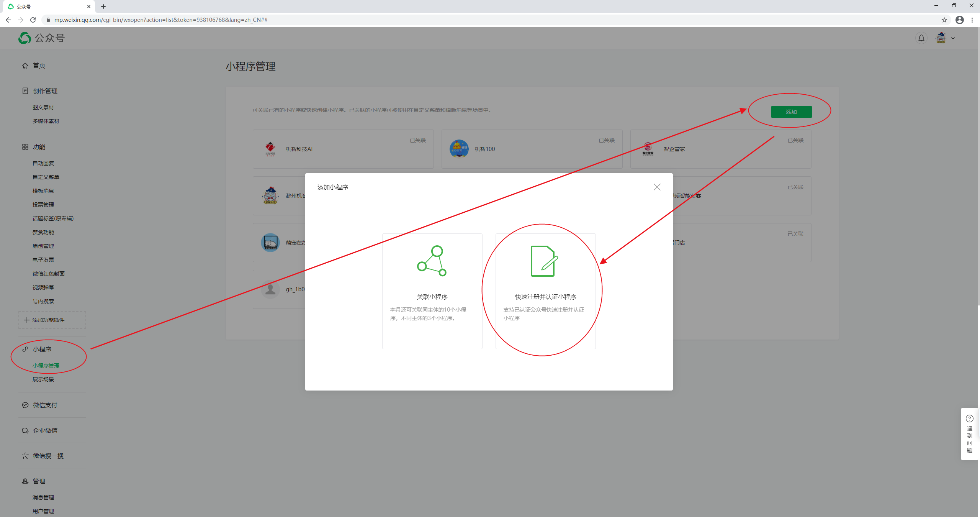Close the 添加小程序 dialog
The image size is (980, 517).
(657, 187)
